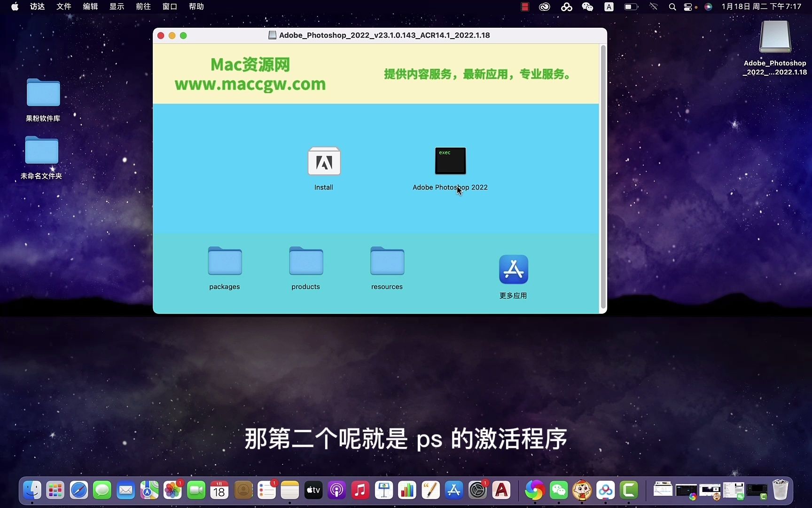Viewport: 812px width, 508px height.
Task: Open the Wi-Fi status menu
Action: click(x=653, y=7)
